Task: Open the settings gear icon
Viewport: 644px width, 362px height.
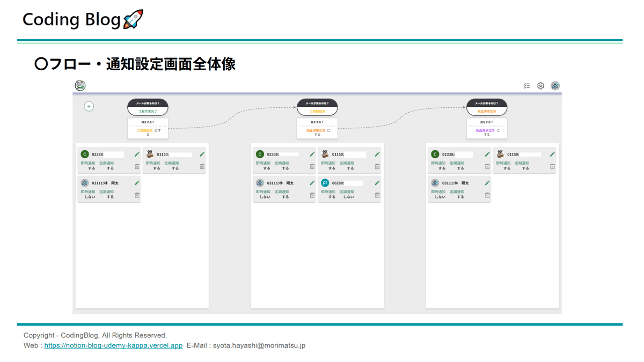Action: point(540,86)
